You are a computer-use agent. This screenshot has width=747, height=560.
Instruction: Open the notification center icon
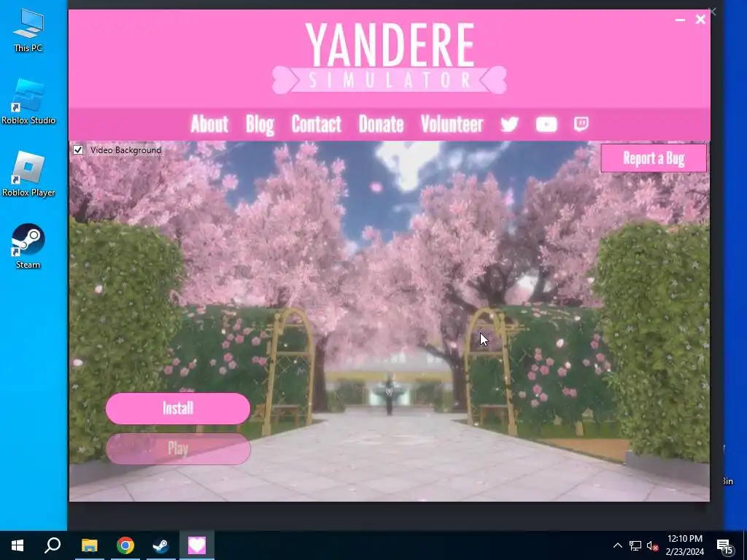725,546
